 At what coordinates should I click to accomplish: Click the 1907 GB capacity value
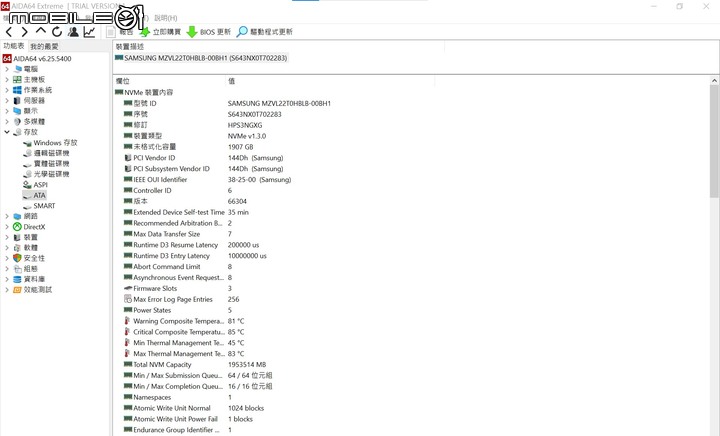click(241, 147)
